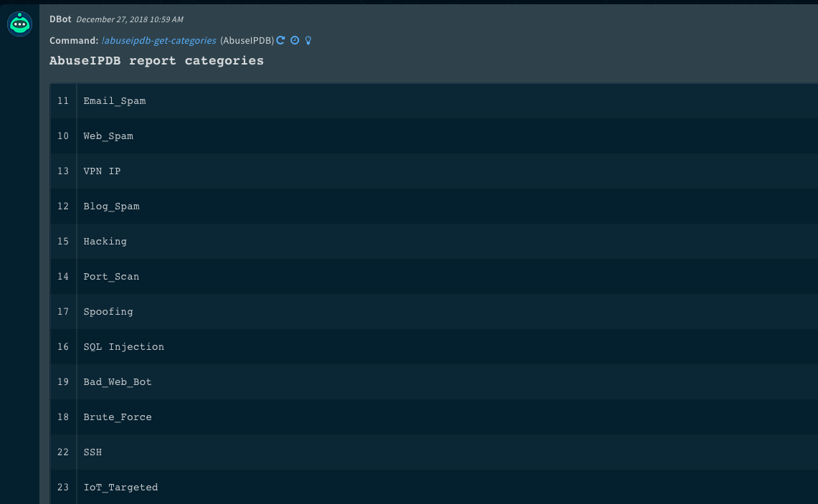Click the DBot sender name

60,19
